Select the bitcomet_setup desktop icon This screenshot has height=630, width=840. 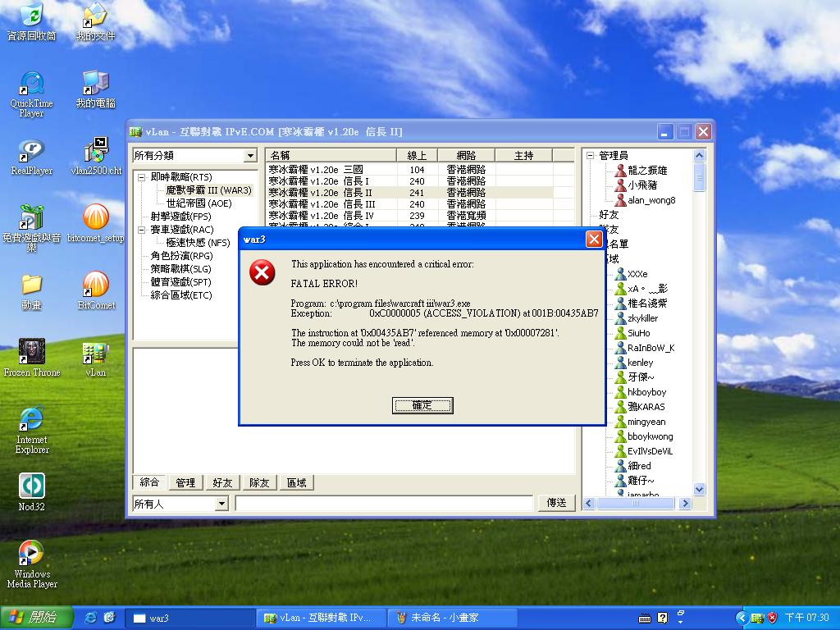coord(96,224)
